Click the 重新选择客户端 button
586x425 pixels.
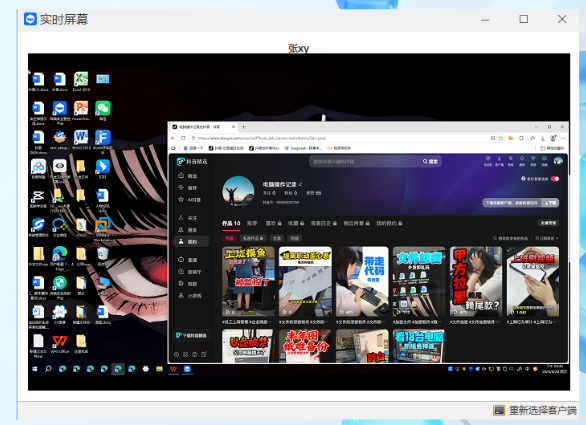(x=535, y=411)
